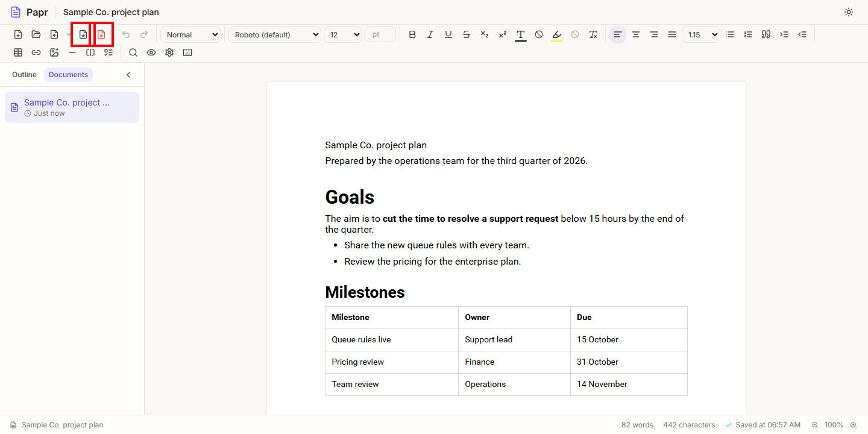Switch to the Documents tab
This screenshot has height=434, width=868.
(69, 75)
